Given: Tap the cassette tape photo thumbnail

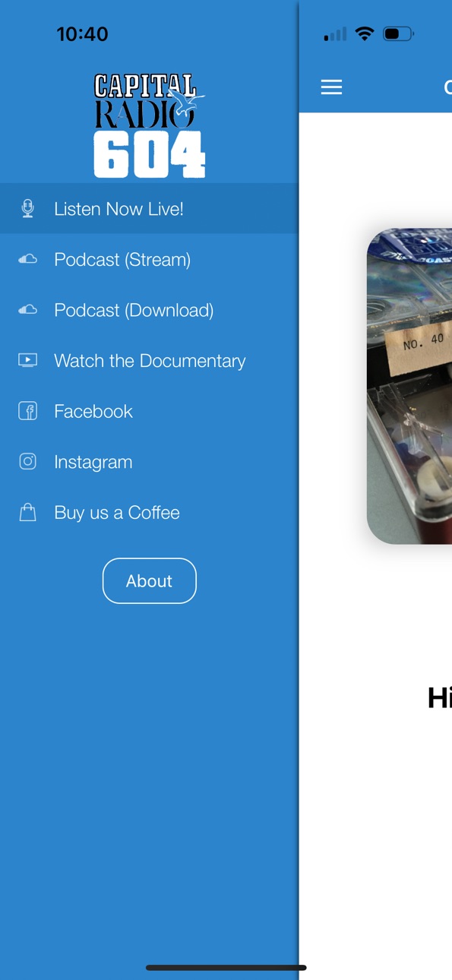Looking at the screenshot, I should 409,386.
